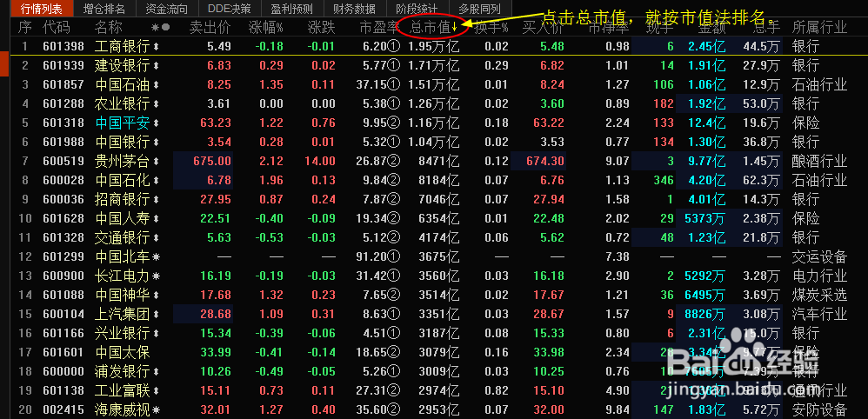
Task: Select the DDE决策 tab
Action: pos(230,9)
